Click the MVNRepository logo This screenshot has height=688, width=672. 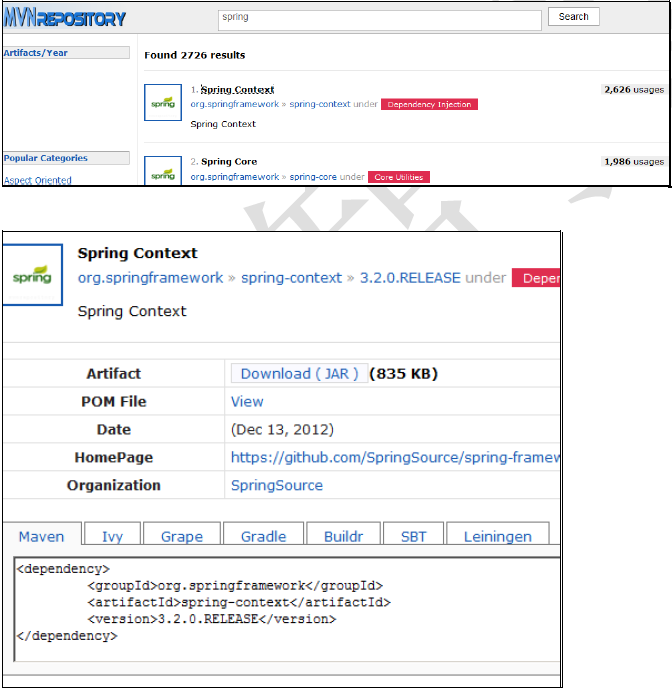pos(64,18)
